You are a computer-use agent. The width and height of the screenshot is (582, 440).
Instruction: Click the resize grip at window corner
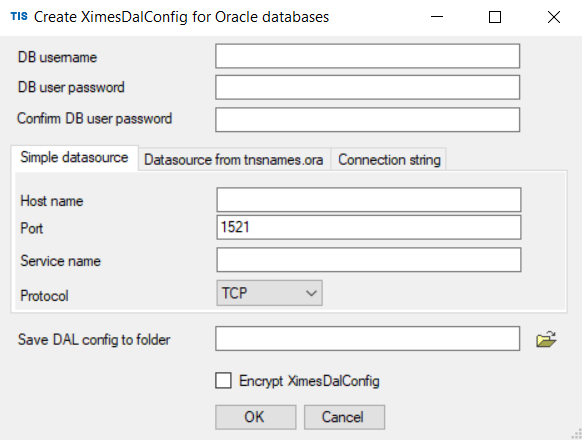point(576,434)
